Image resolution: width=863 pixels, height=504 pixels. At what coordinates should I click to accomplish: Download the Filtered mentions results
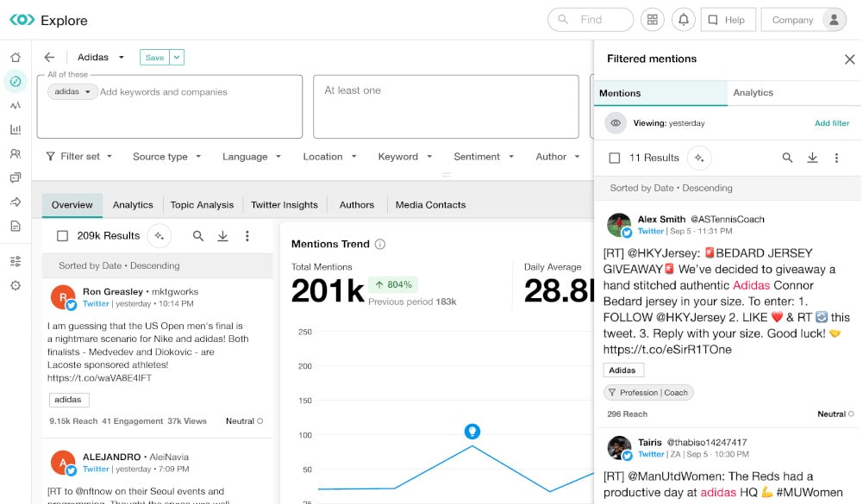coord(812,158)
